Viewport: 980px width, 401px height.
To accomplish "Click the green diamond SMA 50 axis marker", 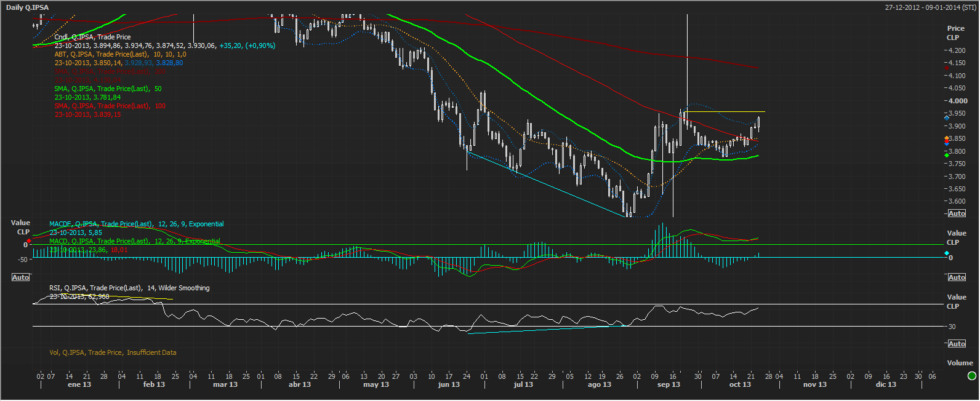I will tap(947, 155).
